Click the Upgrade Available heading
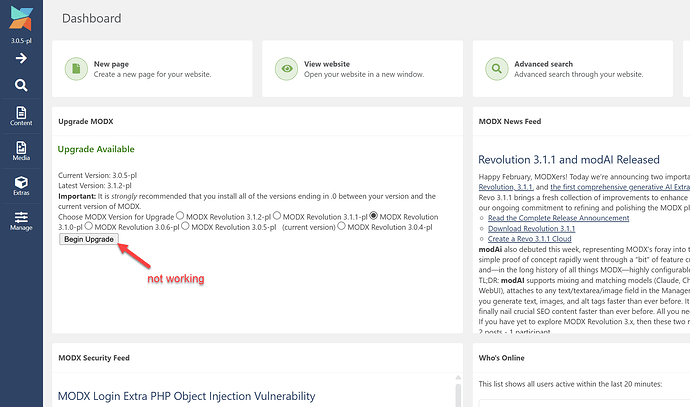 click(x=96, y=149)
